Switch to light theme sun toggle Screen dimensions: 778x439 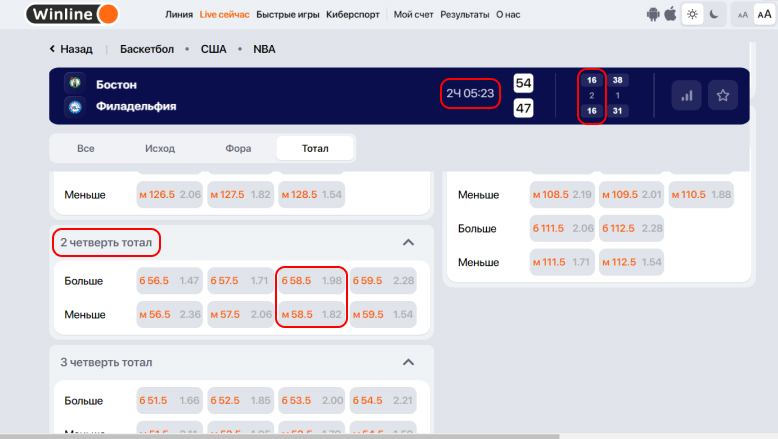(693, 15)
